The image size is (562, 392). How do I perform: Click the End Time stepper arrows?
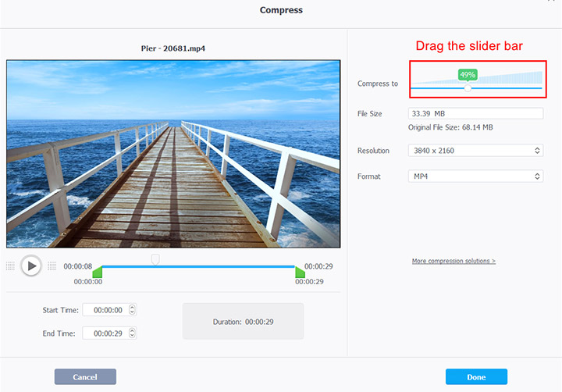point(132,333)
